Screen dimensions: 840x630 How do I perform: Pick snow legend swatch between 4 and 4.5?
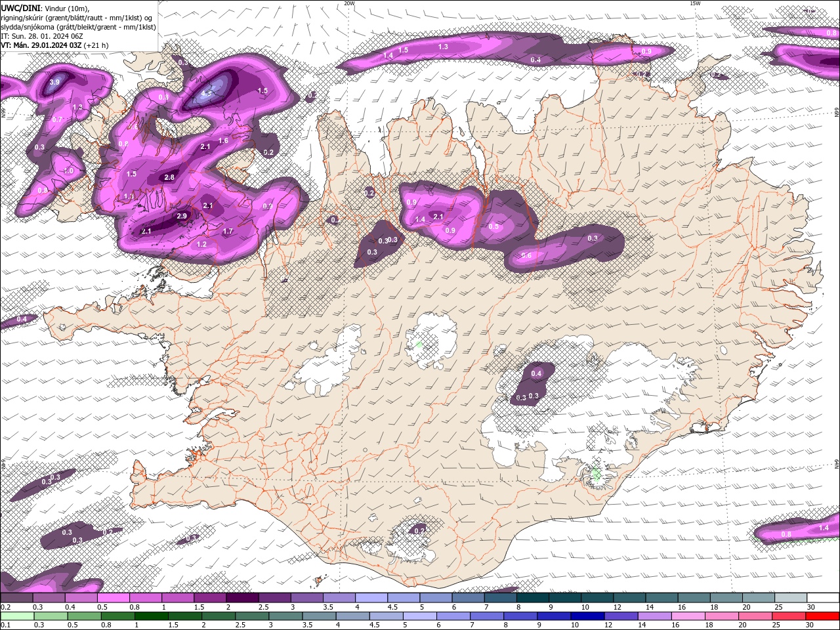[x=371, y=598]
